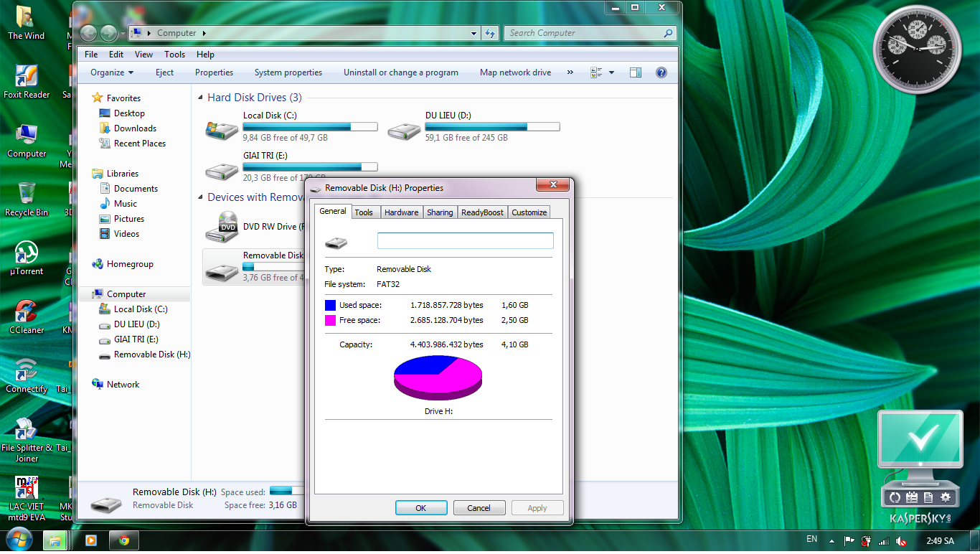Click System properties in the toolbar

point(288,72)
